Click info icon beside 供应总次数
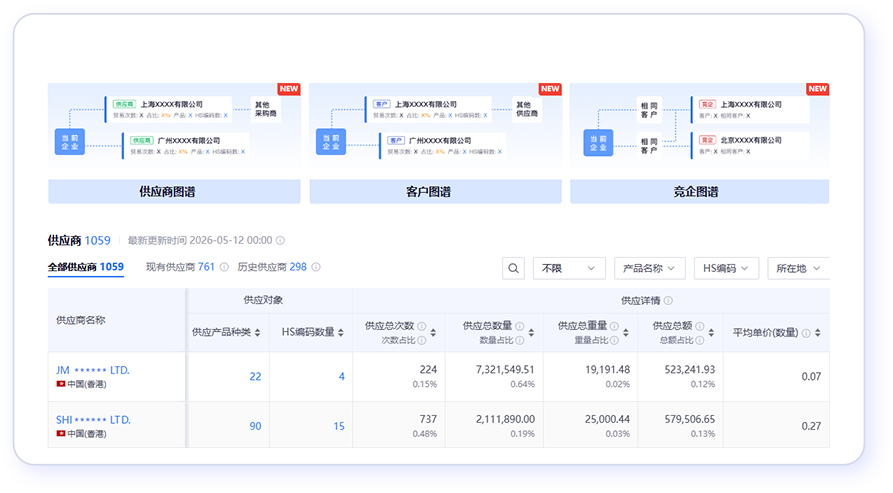This screenshot has height=493, width=893. click(421, 326)
